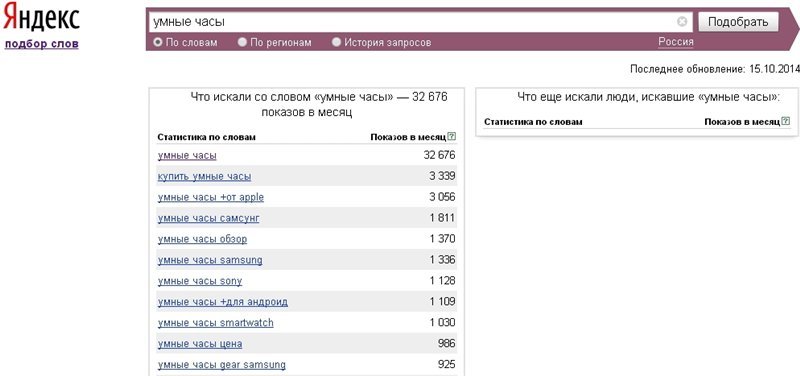The image size is (800, 376).
Task: Open the умные часы +для андроид link
Action: (x=223, y=302)
